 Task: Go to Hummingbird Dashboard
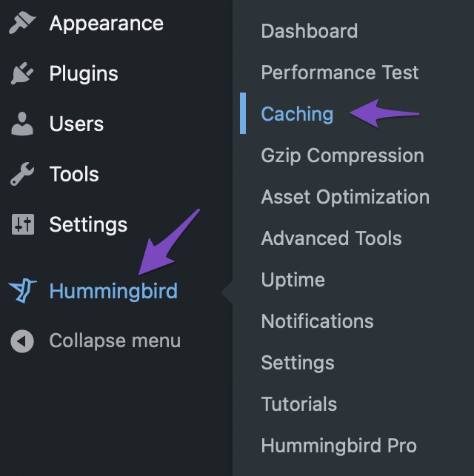tap(310, 31)
